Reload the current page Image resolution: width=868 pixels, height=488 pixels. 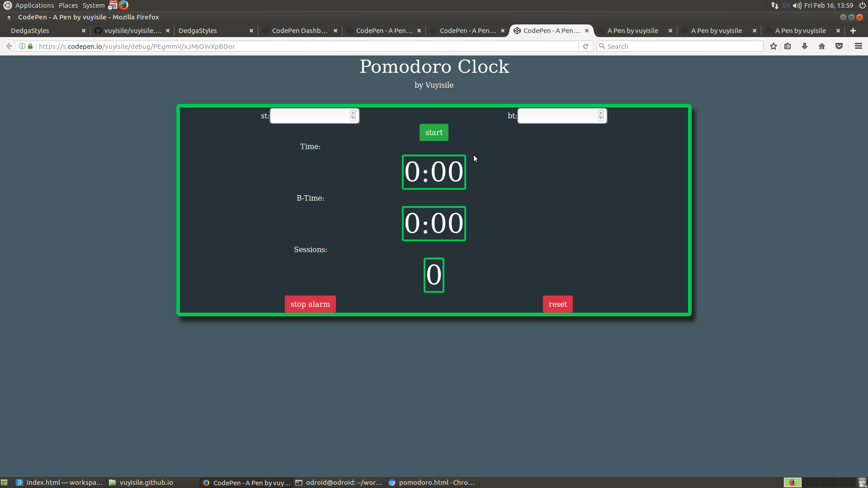coord(585,47)
